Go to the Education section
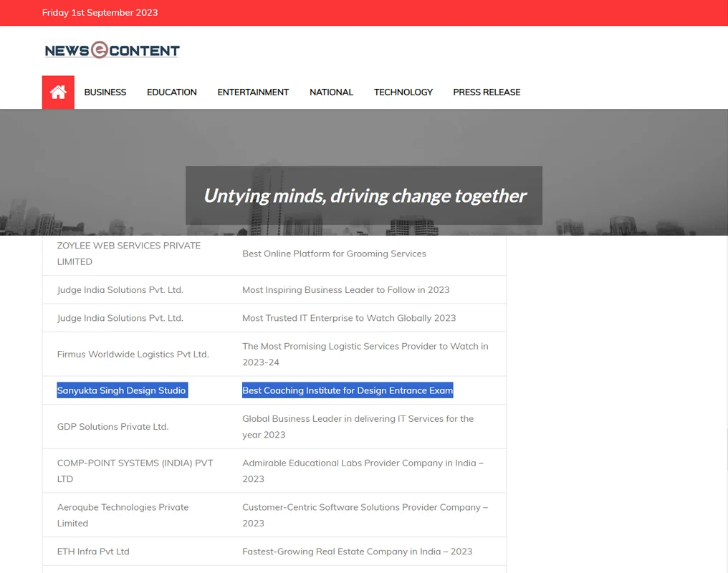728x573 pixels. pos(171,92)
